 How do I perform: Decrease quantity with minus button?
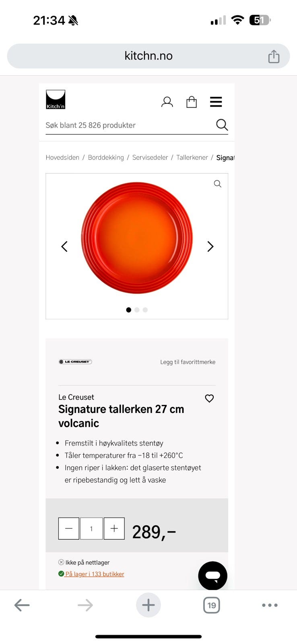(x=69, y=528)
